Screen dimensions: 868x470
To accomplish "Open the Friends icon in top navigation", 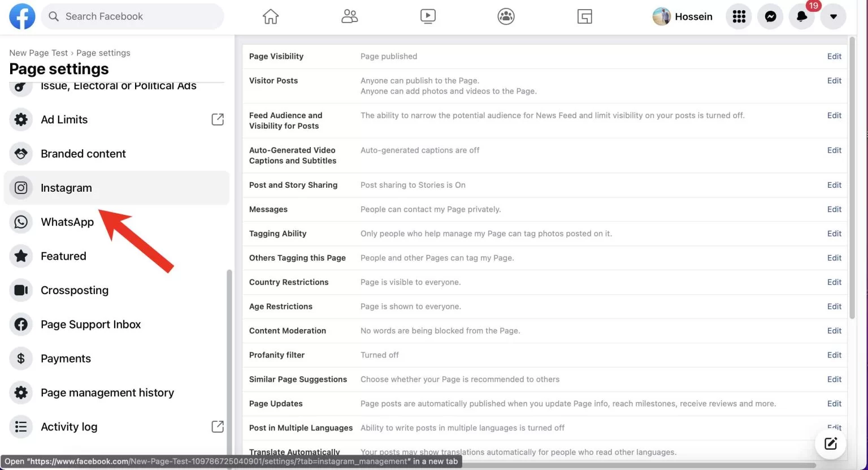I will [x=350, y=17].
